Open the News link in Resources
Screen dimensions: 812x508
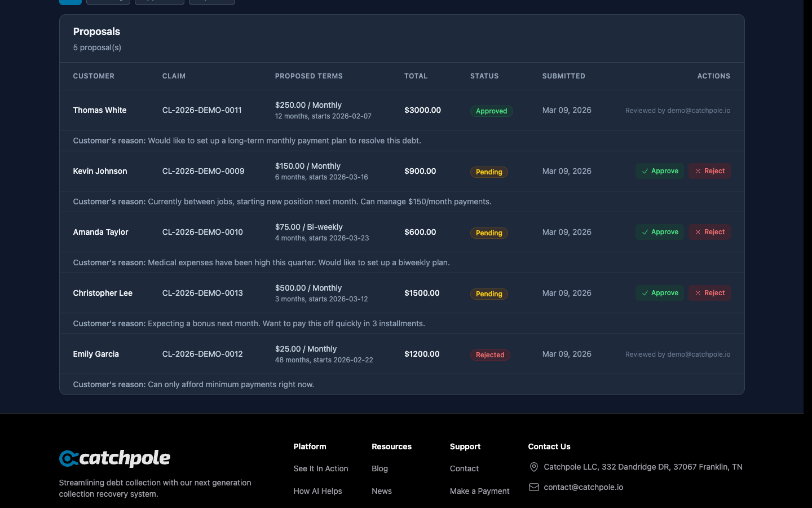click(381, 491)
